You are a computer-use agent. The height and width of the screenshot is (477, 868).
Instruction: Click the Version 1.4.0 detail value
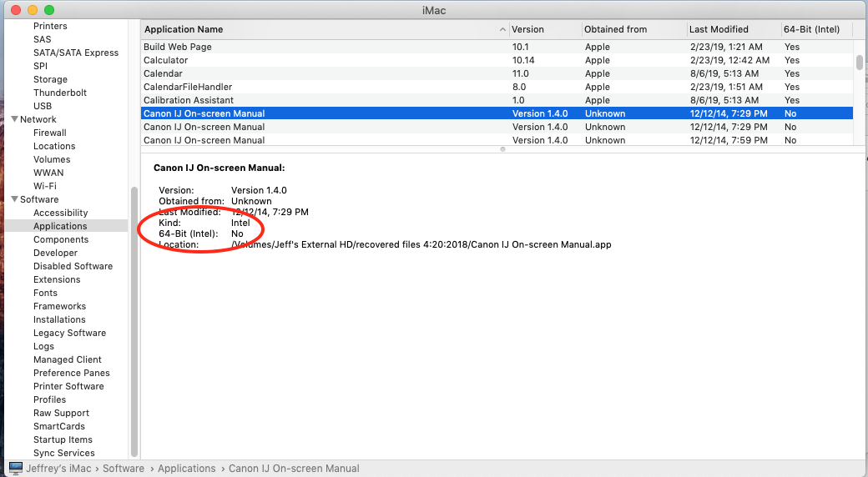click(259, 190)
